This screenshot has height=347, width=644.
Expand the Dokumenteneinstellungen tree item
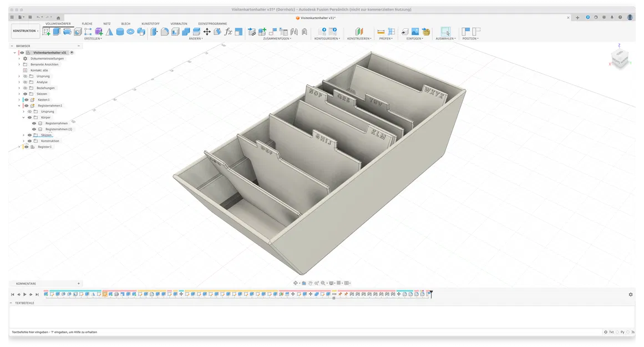click(x=18, y=59)
